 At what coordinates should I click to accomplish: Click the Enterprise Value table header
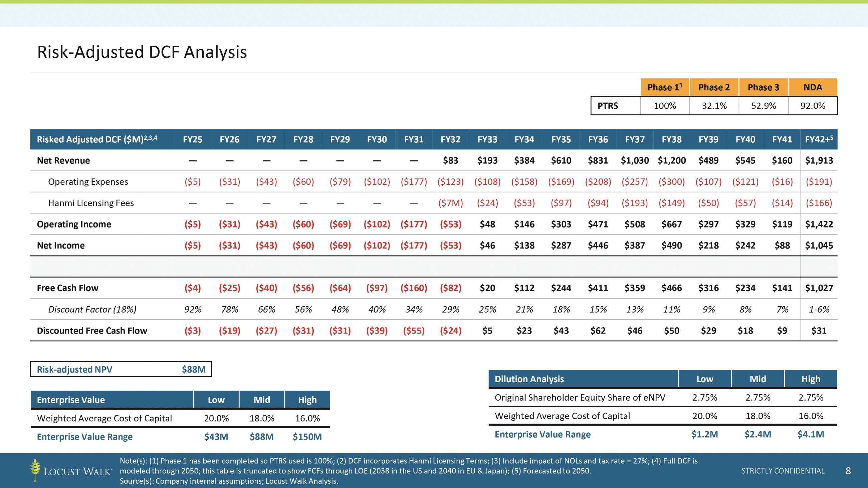click(x=71, y=400)
